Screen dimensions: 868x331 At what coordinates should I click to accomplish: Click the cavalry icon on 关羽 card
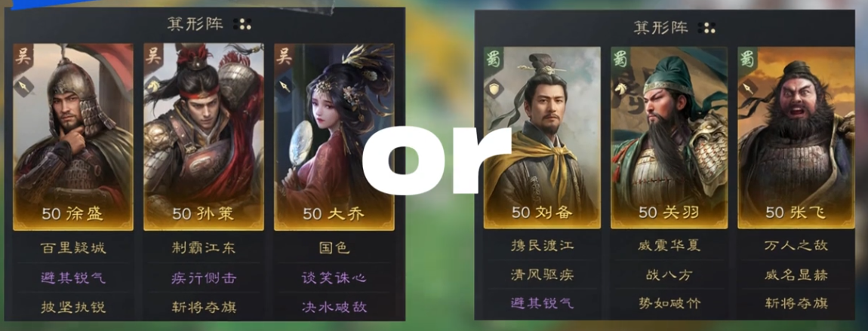point(620,89)
